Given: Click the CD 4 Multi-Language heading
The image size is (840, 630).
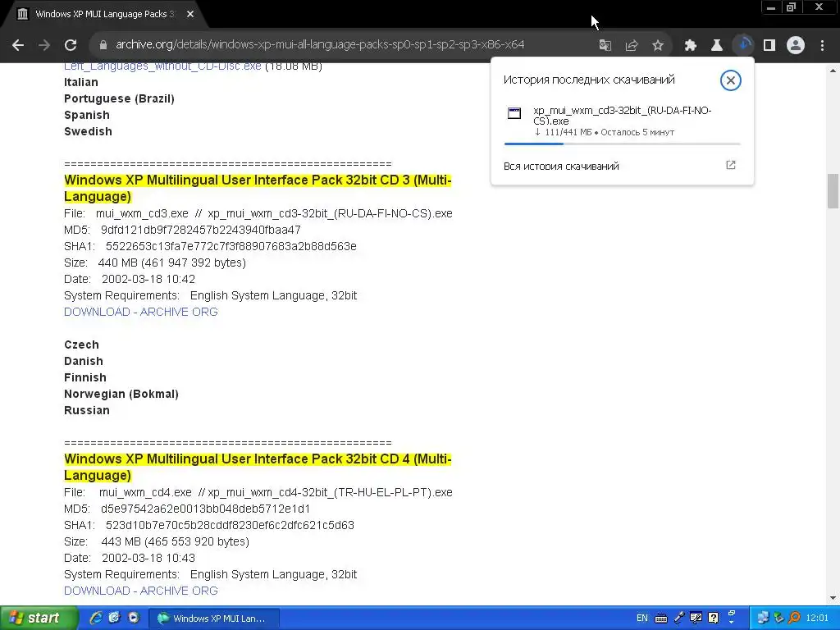Looking at the screenshot, I should point(258,467).
